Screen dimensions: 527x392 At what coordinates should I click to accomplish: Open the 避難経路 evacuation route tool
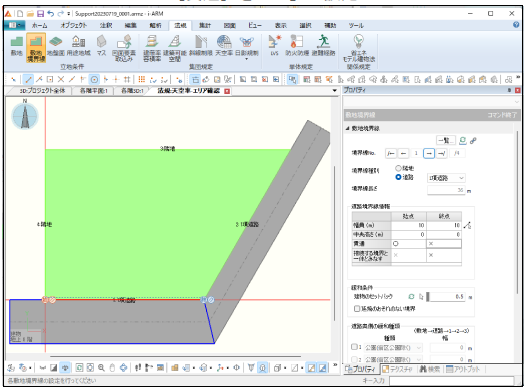(x=323, y=45)
